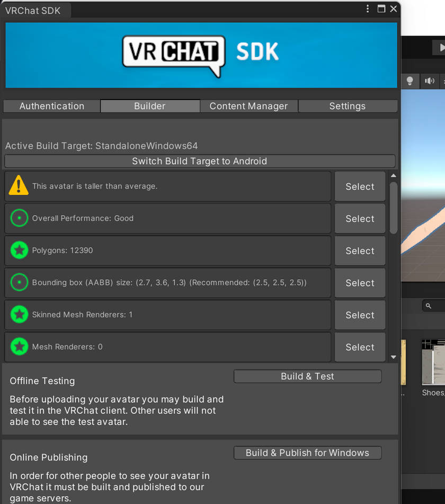Select button for Mesh Renderers row
445x504 pixels.
tap(360, 347)
